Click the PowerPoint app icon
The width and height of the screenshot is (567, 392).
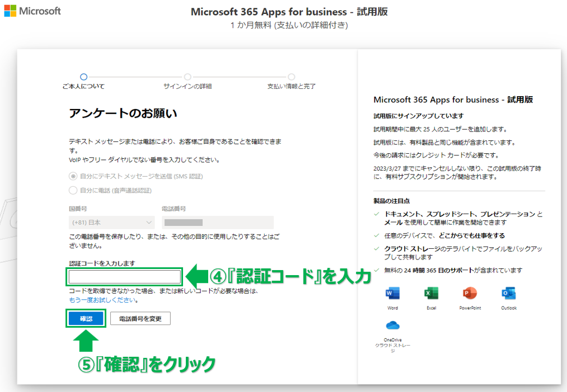click(x=470, y=293)
